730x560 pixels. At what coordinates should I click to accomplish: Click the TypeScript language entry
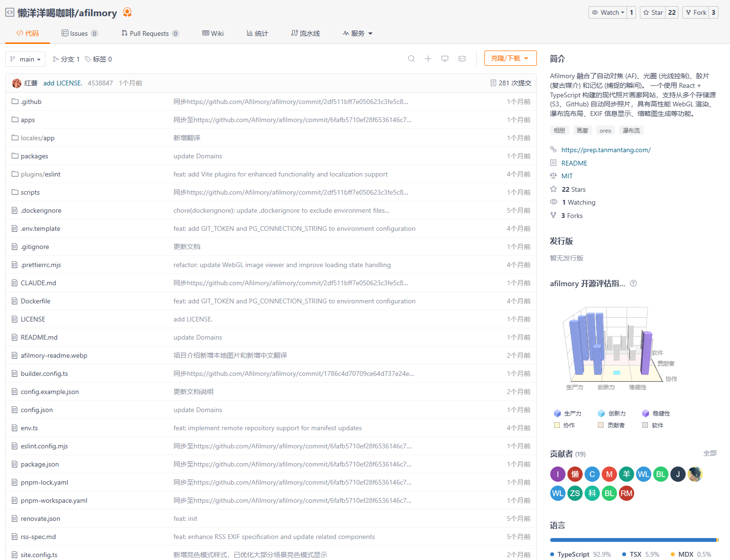click(580, 554)
